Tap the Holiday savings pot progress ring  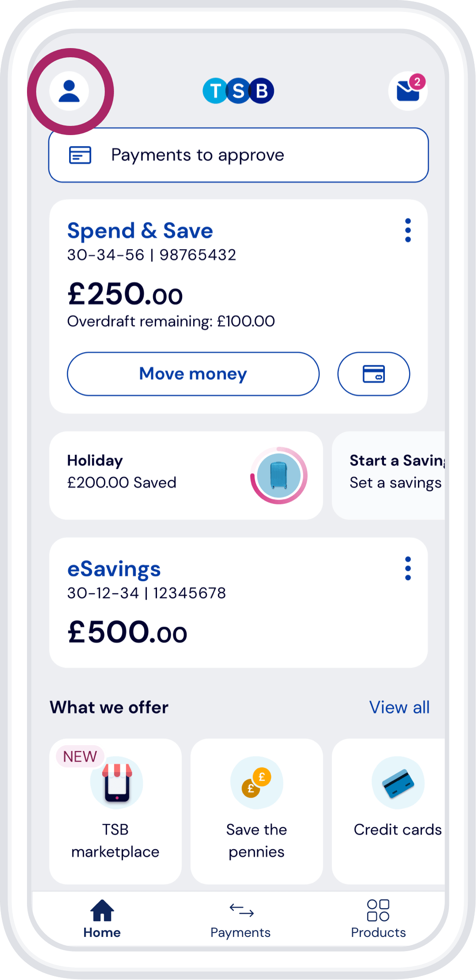point(279,475)
